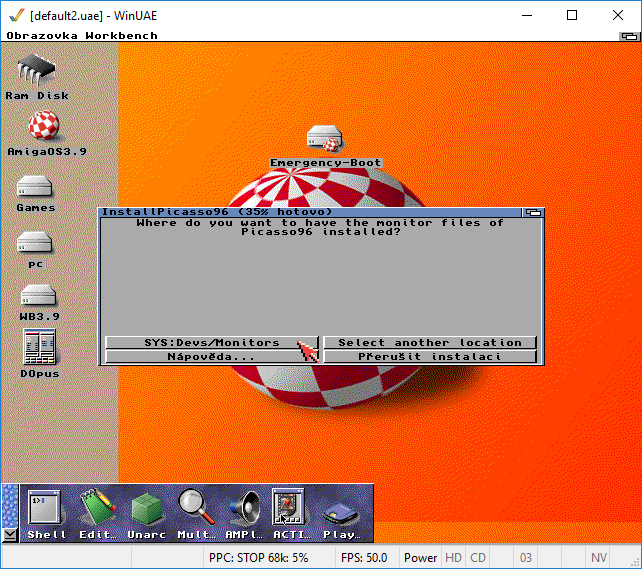Open the Games drive icon
Screen dimensions: 642x569
36,186
